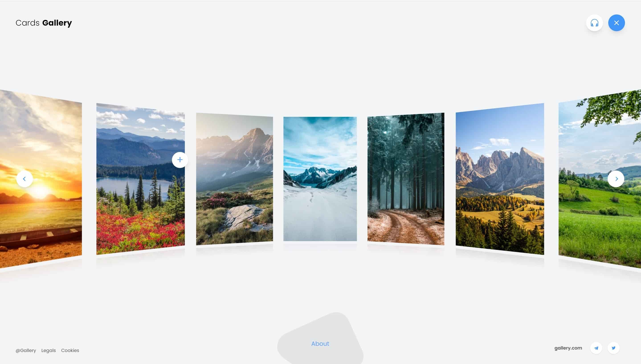This screenshot has width=641, height=364.
Task: Select the @Gallery footer menu item
Action: 26,350
